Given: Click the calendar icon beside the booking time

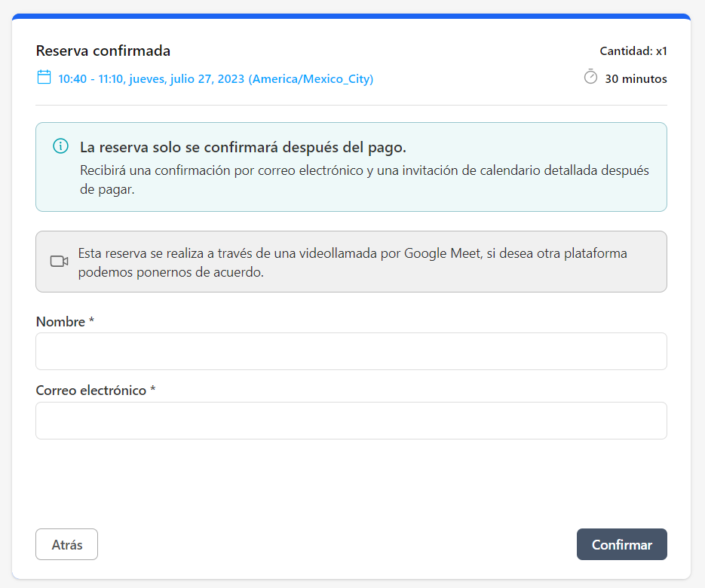Looking at the screenshot, I should pyautogui.click(x=44, y=77).
